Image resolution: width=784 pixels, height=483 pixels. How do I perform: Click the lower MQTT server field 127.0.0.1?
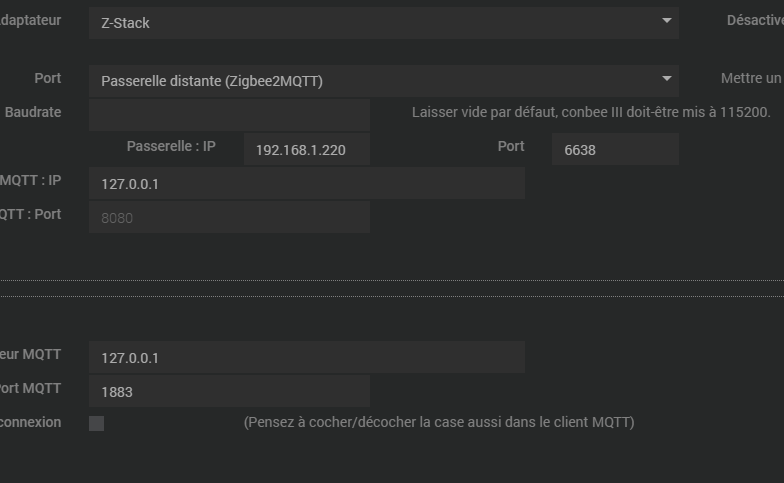[x=306, y=357]
